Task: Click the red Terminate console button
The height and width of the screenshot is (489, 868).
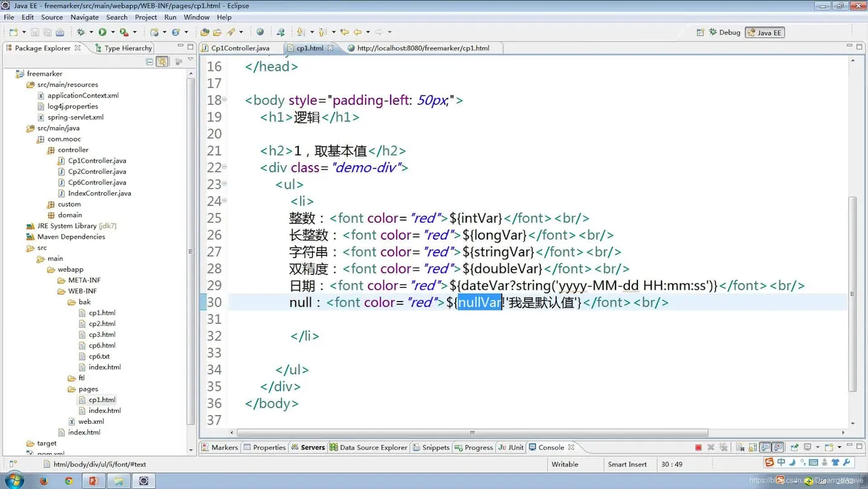Action: tap(699, 447)
